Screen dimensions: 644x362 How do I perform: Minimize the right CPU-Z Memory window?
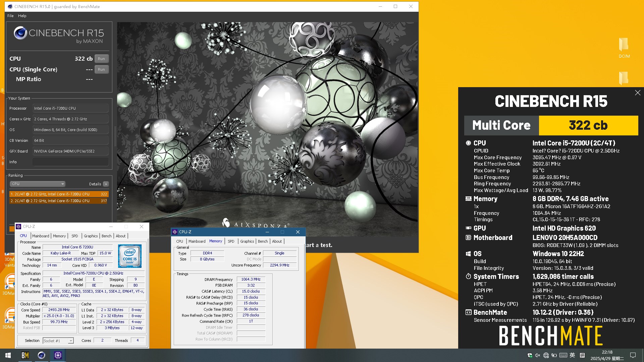267,232
